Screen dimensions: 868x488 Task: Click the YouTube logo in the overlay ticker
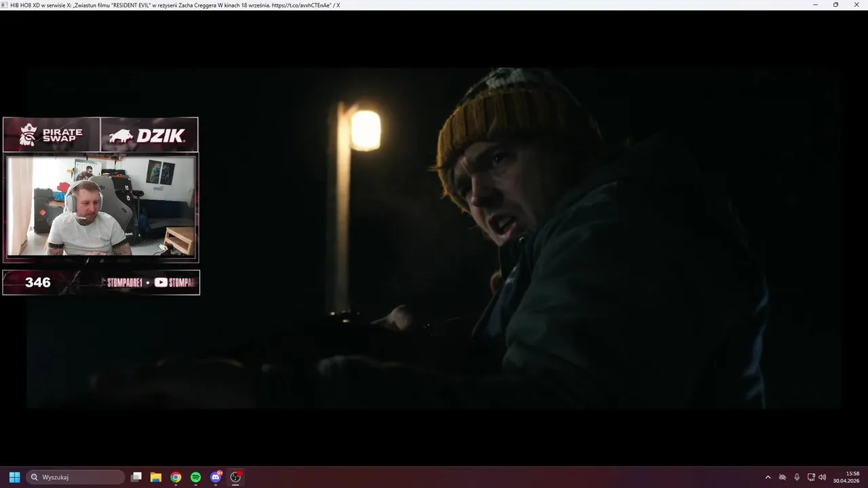point(161,283)
